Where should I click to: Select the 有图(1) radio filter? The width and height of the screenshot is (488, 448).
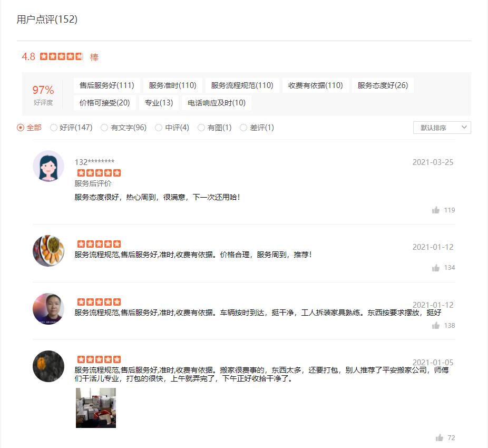tap(201, 128)
